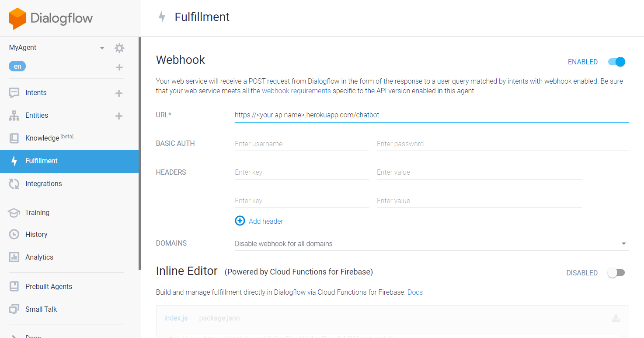The image size is (644, 338).
Task: Expand the MyAgent agent dropdown arrow
Action: point(102,48)
